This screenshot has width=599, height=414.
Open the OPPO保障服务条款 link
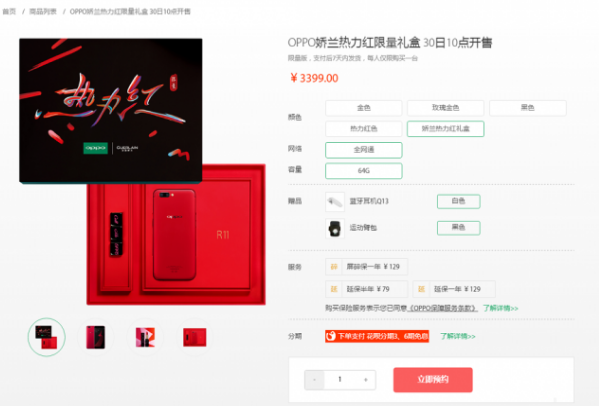[443, 308]
